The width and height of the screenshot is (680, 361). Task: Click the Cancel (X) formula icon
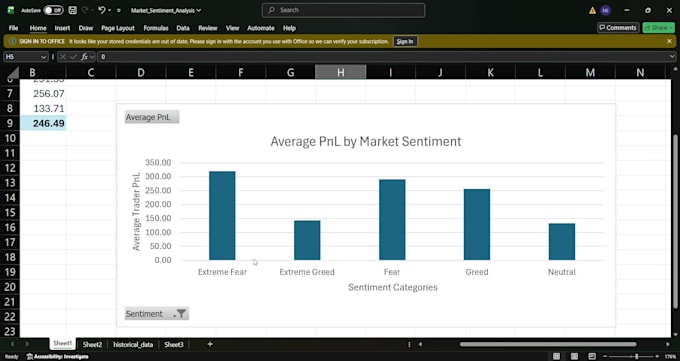[63, 57]
